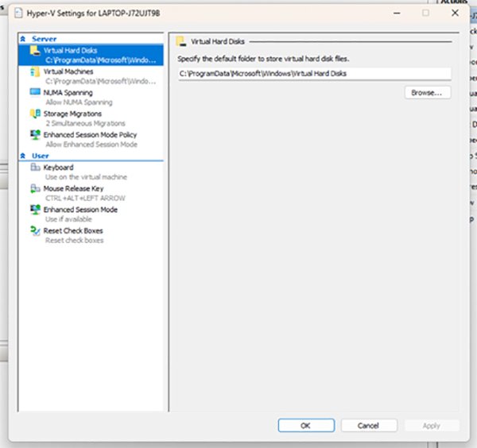Click the NUMA Spanning icon
The image size is (477, 448).
click(34, 93)
